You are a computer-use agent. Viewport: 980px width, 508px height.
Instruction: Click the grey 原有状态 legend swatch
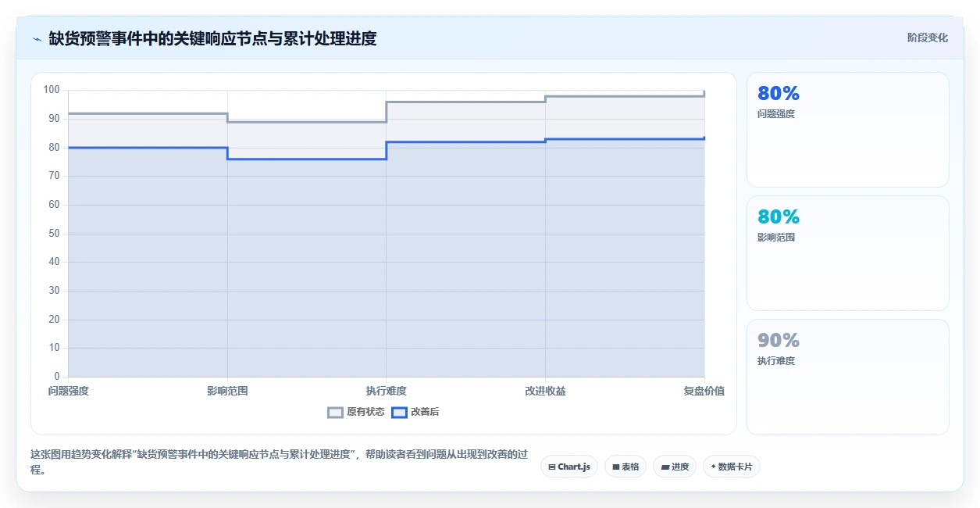click(335, 412)
